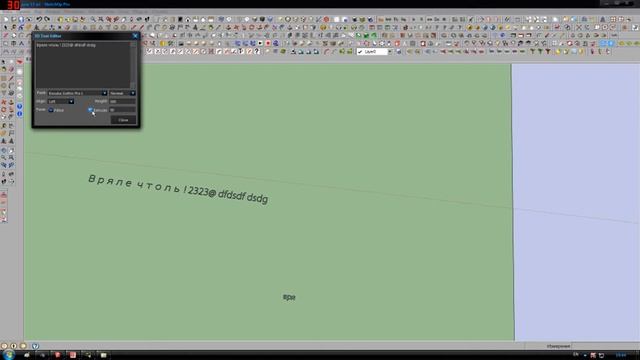Screen dimensions: 640x360
Task: Open the Windows Start button
Action: point(8,355)
